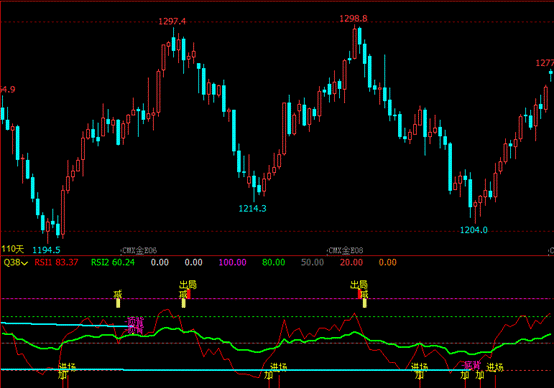Viewport: 554px width, 388px height.
Task: Select the CMX金E06 contract marker
Action: (x=139, y=251)
